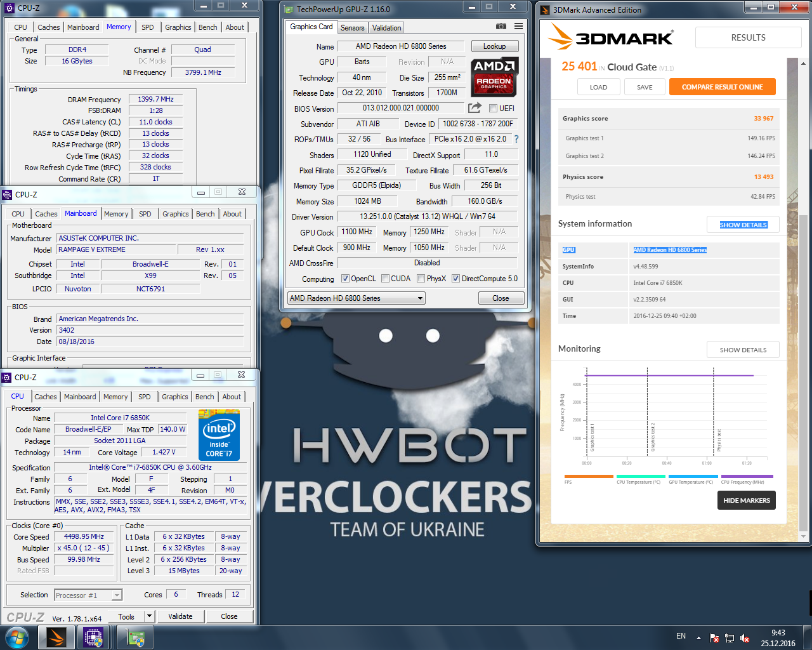This screenshot has width=812, height=650.
Task: Click the AMD Radeon Graphics logo
Action: pos(495,76)
